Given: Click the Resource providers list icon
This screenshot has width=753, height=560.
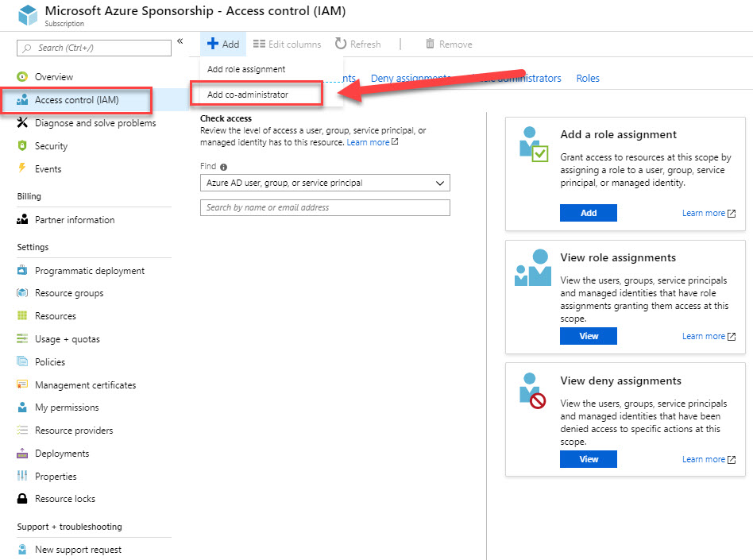Looking at the screenshot, I should coord(22,430).
